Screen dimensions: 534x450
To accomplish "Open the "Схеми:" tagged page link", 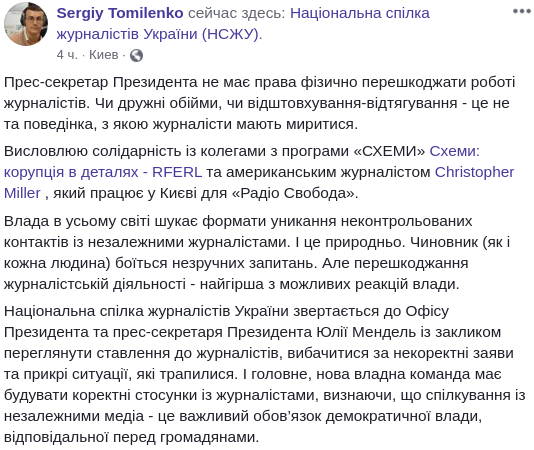I will 454,151.
